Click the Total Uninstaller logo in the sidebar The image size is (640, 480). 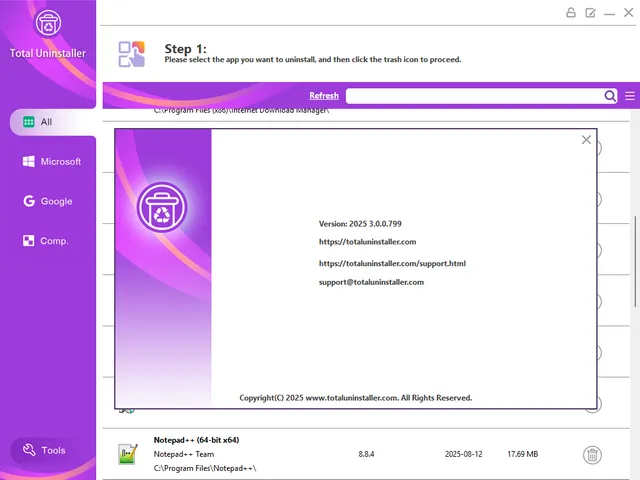48,24
